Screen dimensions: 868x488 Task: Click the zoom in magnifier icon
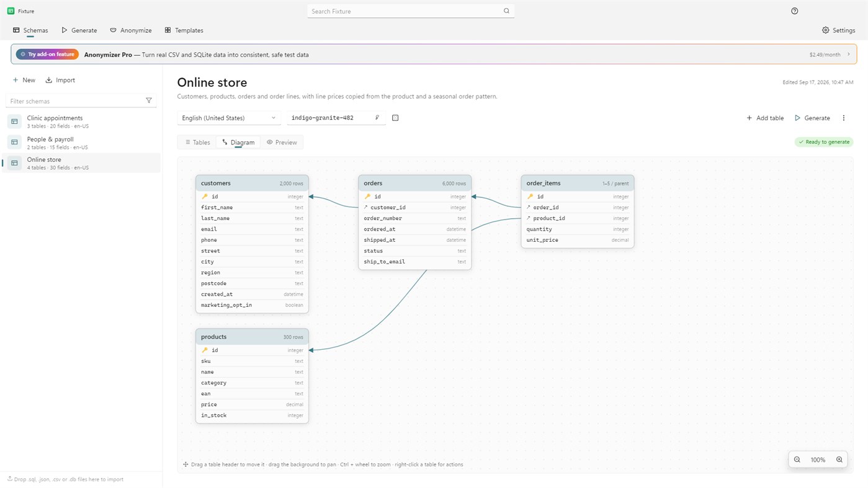839,459
